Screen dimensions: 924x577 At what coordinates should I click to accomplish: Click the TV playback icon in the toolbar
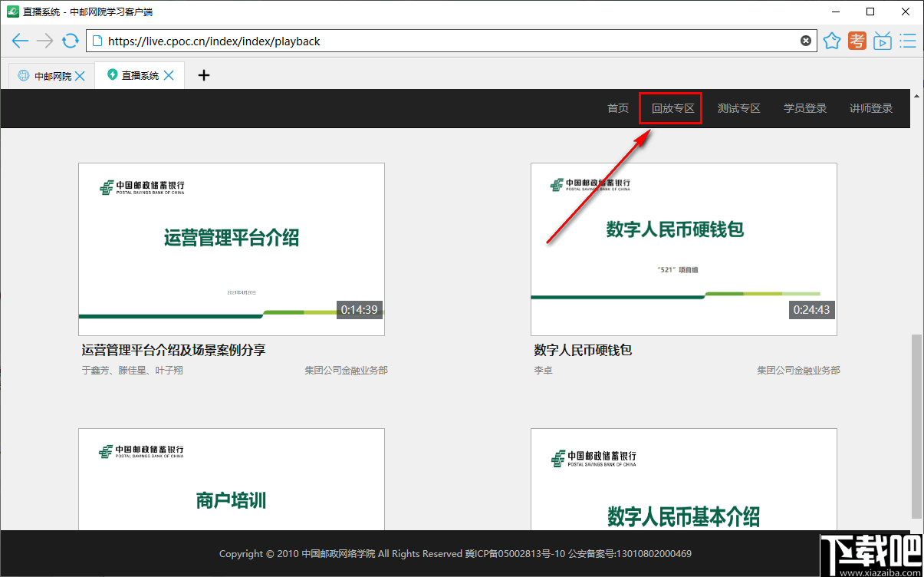point(883,41)
